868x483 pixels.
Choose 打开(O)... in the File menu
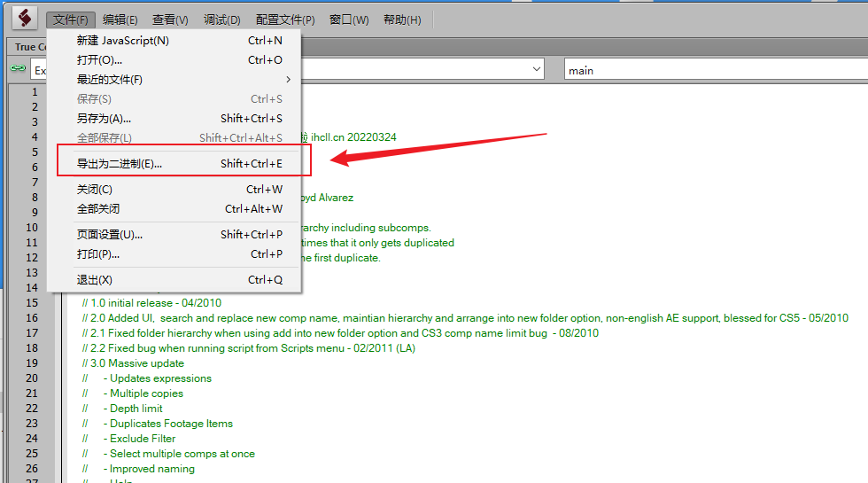(99, 60)
